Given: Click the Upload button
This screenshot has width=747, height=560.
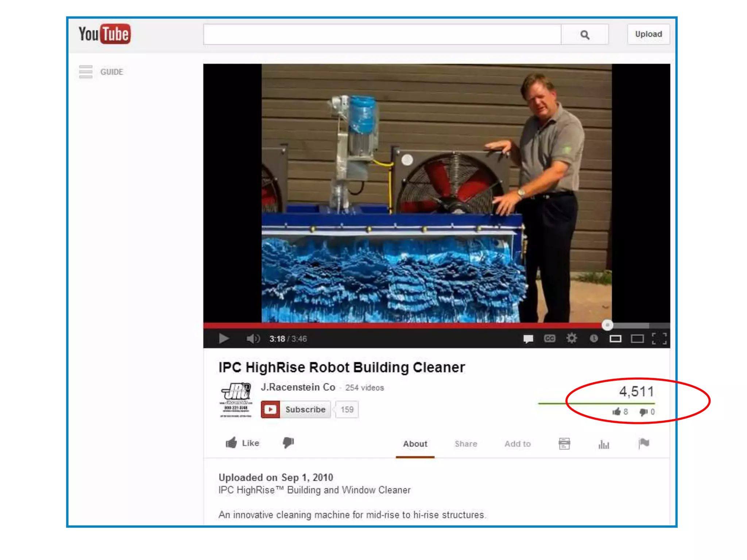Looking at the screenshot, I should pos(648,34).
